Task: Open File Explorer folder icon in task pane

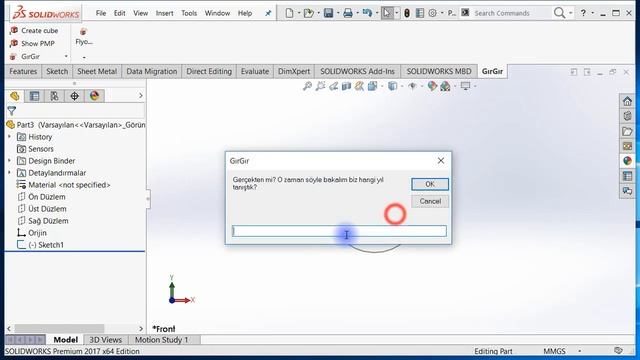Action: tap(627, 131)
